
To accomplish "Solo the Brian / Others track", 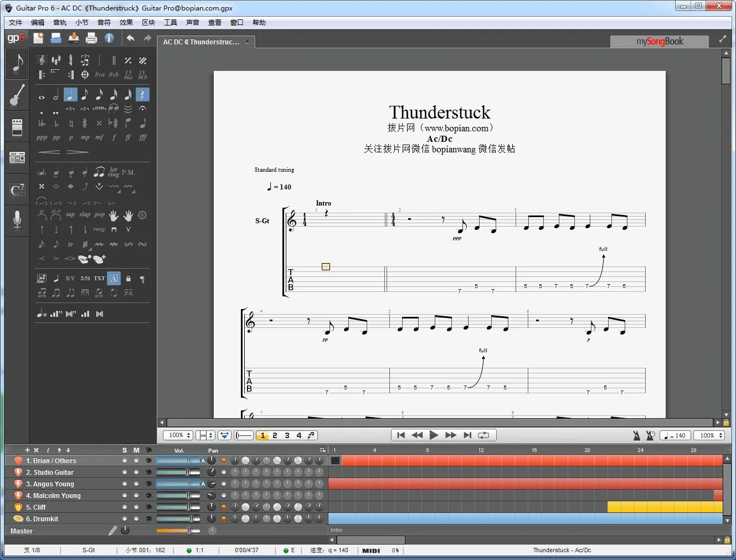I will click(x=125, y=461).
